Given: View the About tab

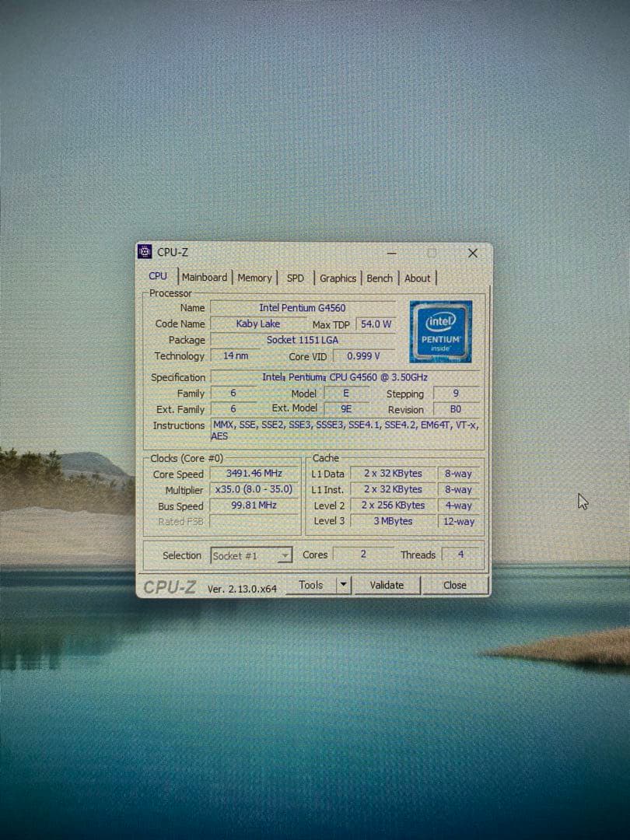Looking at the screenshot, I should pos(417,278).
